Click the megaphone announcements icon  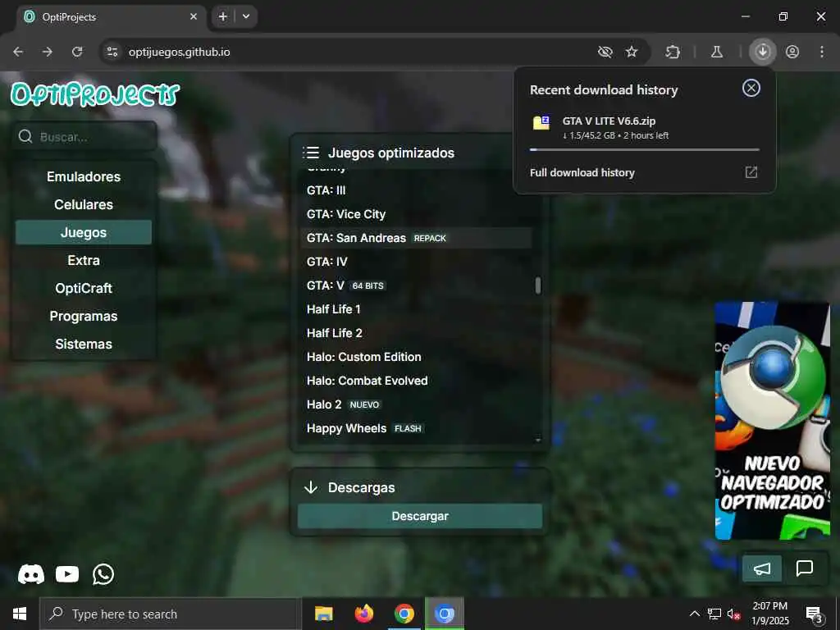pos(762,568)
